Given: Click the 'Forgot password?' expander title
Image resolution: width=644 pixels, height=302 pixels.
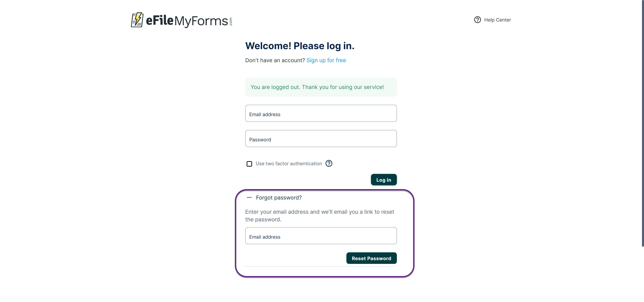Looking at the screenshot, I should (278, 198).
